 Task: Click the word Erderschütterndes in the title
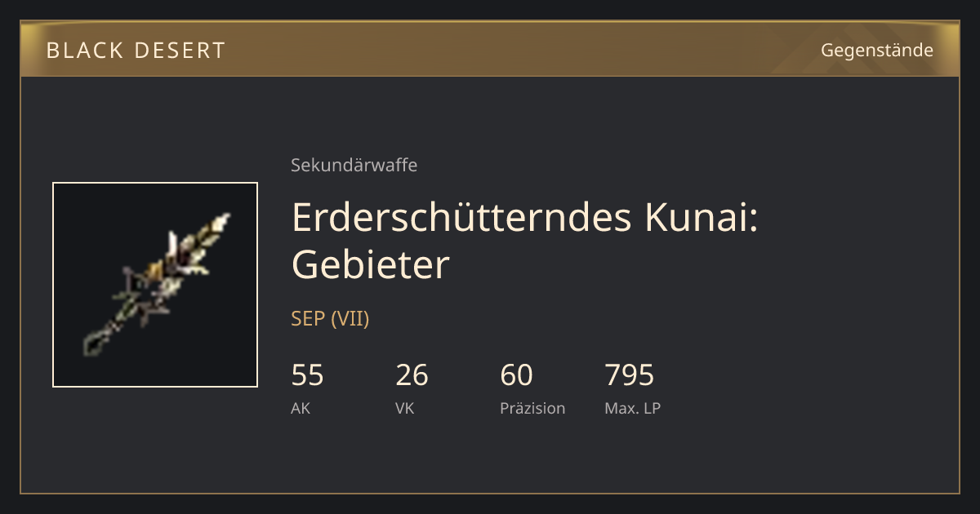(x=461, y=218)
